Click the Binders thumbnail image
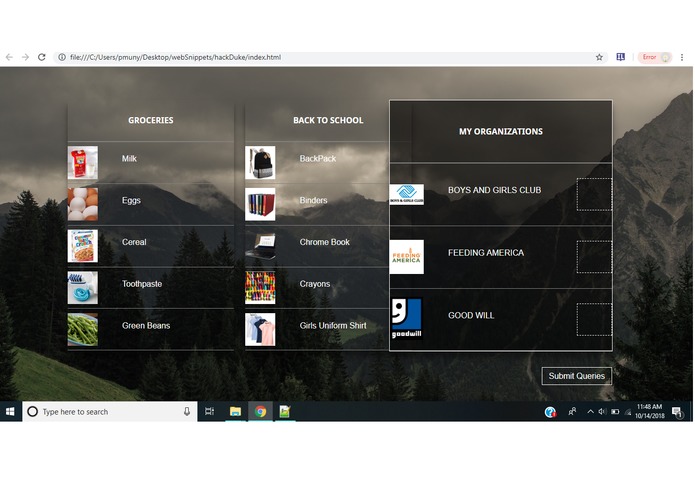 point(260,204)
